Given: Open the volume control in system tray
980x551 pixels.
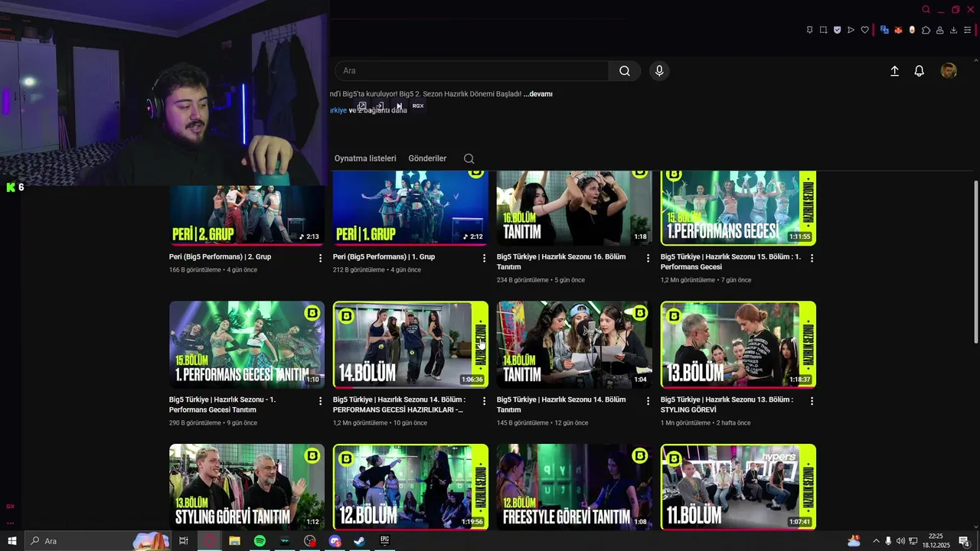Looking at the screenshot, I should coord(900,541).
